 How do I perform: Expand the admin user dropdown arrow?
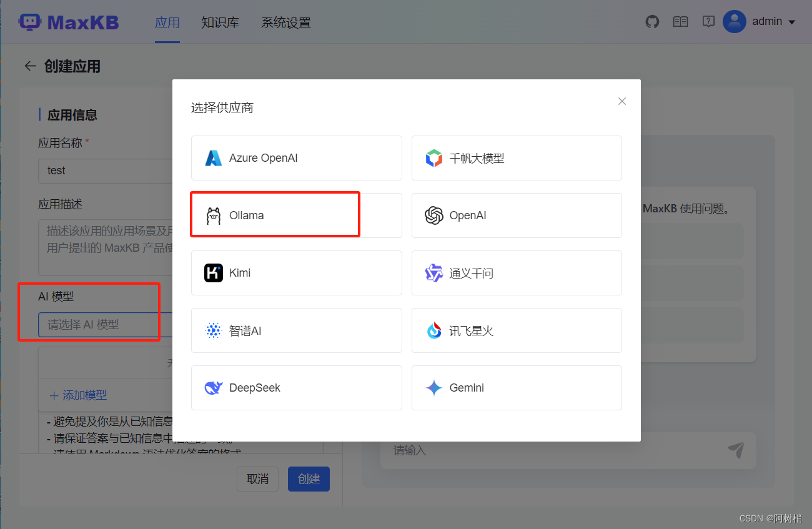[792, 22]
